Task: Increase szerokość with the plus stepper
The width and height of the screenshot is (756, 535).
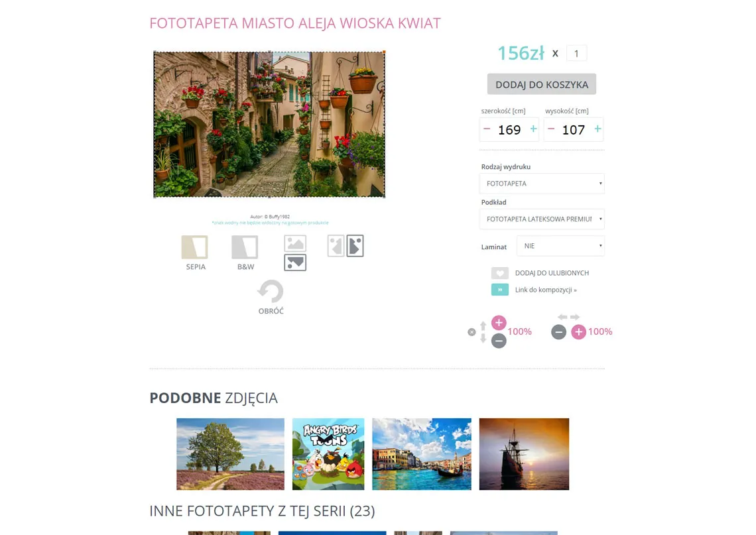Action: (x=533, y=129)
